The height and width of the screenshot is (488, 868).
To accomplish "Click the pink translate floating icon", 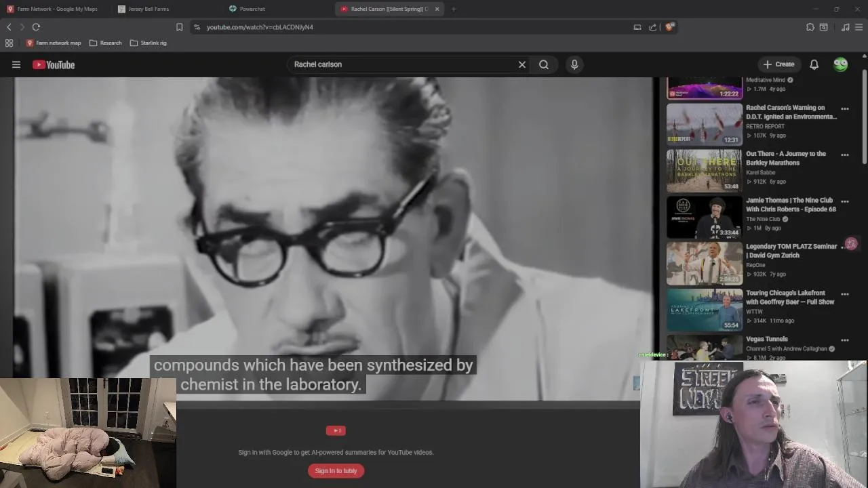I will click(x=851, y=244).
